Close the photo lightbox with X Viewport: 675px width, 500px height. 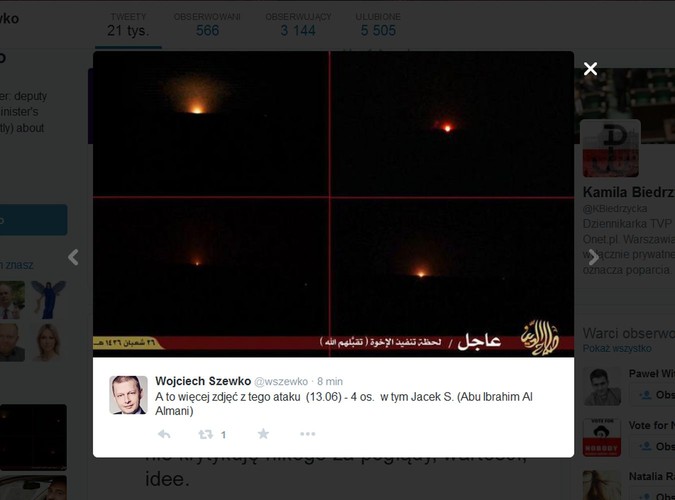590,69
